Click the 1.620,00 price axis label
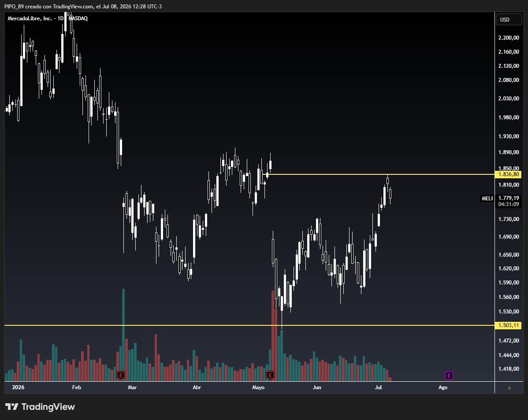 tap(509, 269)
